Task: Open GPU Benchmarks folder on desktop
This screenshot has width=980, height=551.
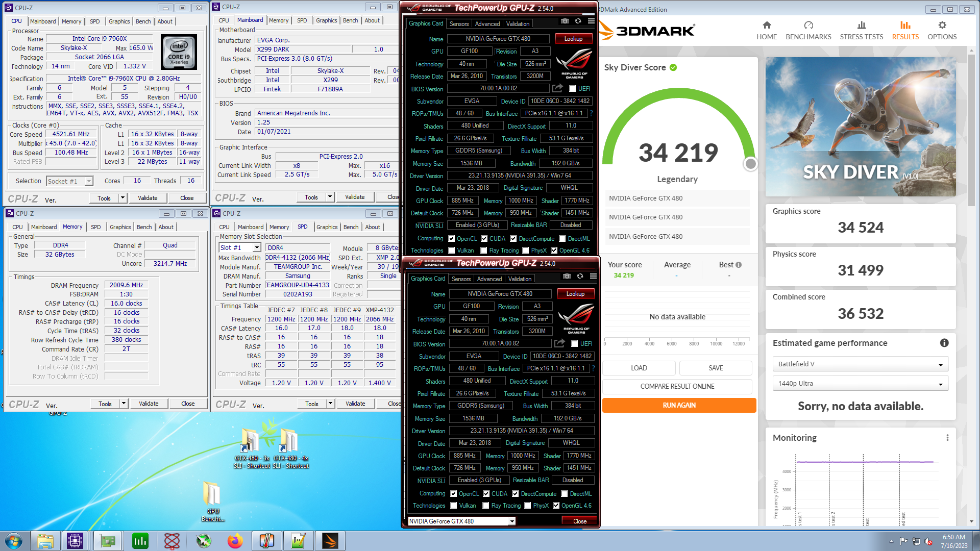Action: 213,502
